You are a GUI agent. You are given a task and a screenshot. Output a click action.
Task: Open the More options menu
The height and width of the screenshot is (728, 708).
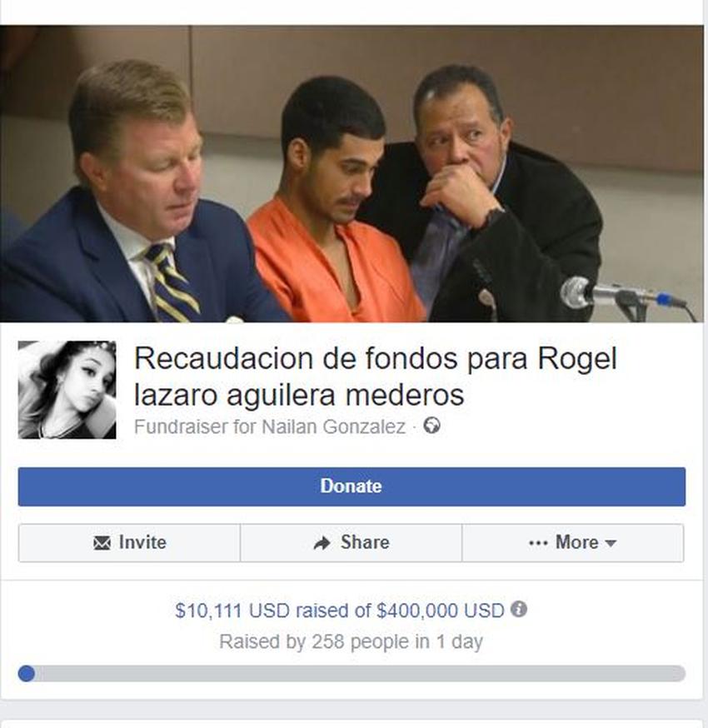tap(573, 543)
